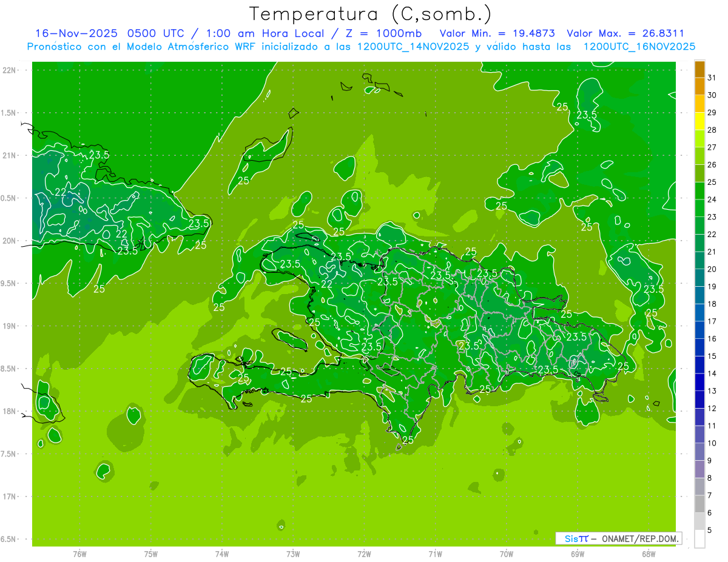Click the '26' colorbar label

(712, 165)
